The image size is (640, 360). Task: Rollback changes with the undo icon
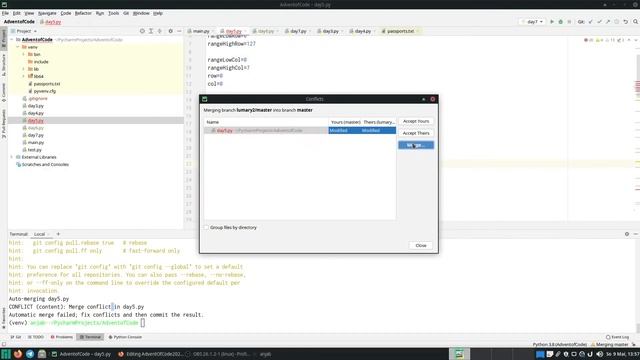[x=625, y=22]
